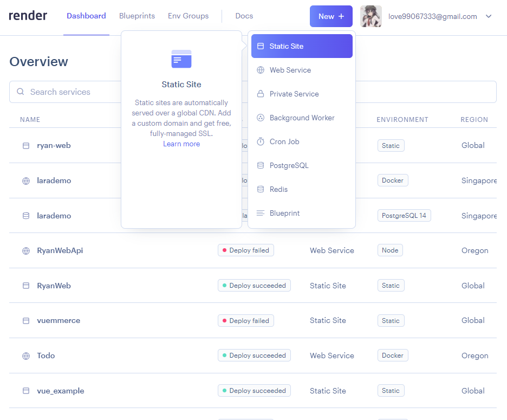
Task: Open the Env Groups tab
Action: (x=188, y=16)
